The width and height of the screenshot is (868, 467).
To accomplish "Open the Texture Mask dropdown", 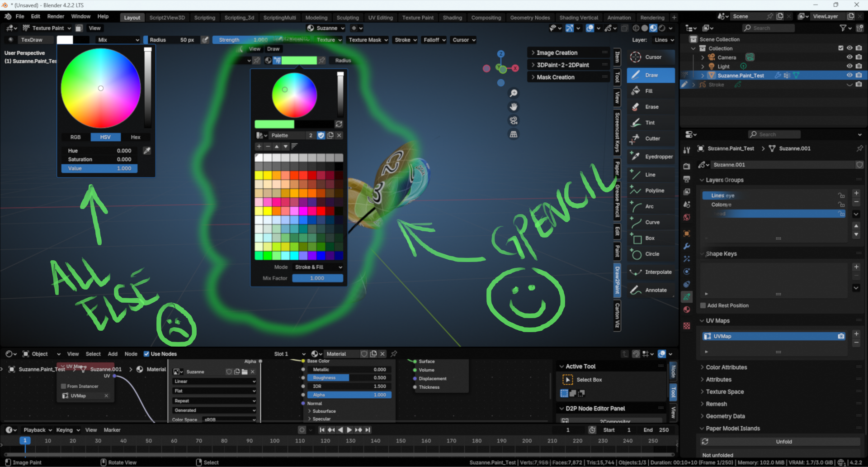I will click(x=368, y=40).
